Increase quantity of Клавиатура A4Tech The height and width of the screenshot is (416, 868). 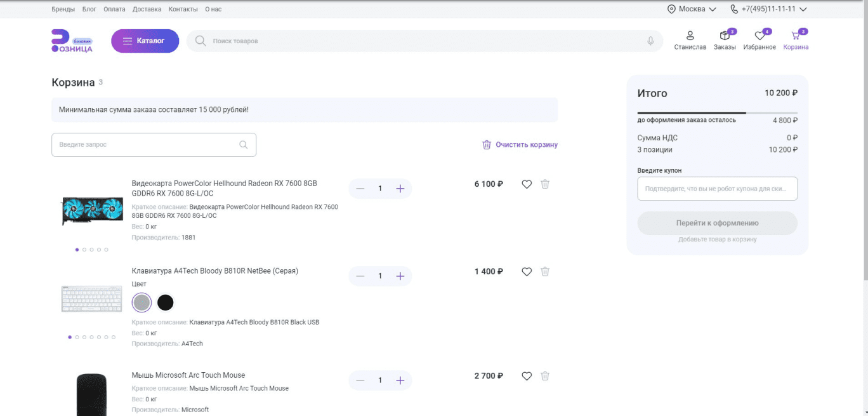click(x=400, y=276)
